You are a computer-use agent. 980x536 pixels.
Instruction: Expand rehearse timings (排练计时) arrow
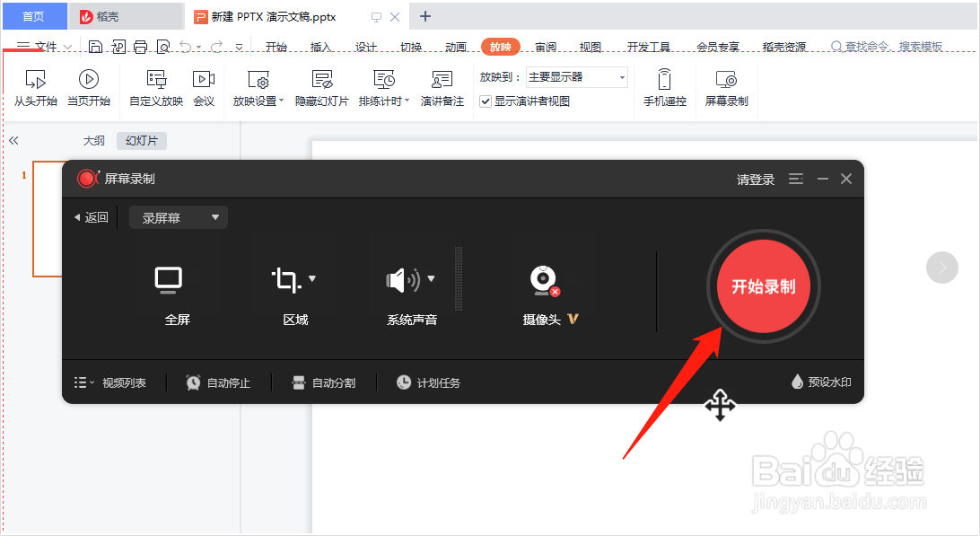407,101
